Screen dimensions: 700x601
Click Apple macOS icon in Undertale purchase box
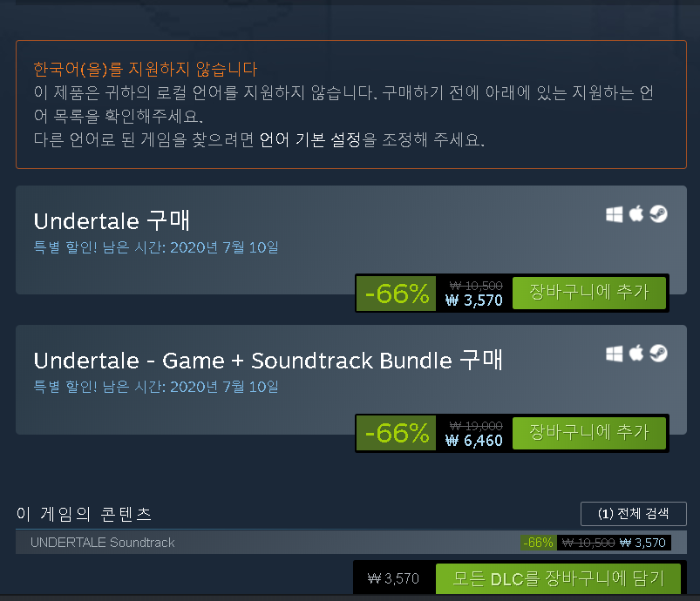[636, 213]
